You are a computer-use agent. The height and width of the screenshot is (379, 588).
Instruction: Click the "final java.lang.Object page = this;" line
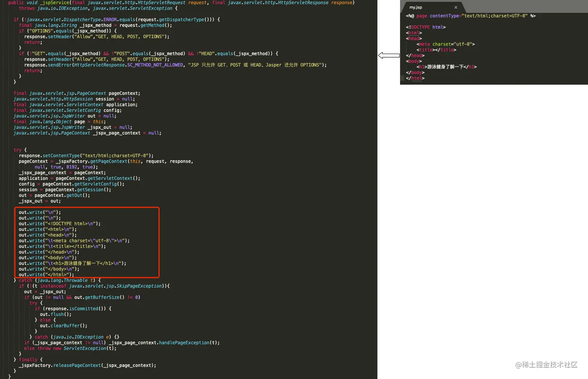[59, 122]
